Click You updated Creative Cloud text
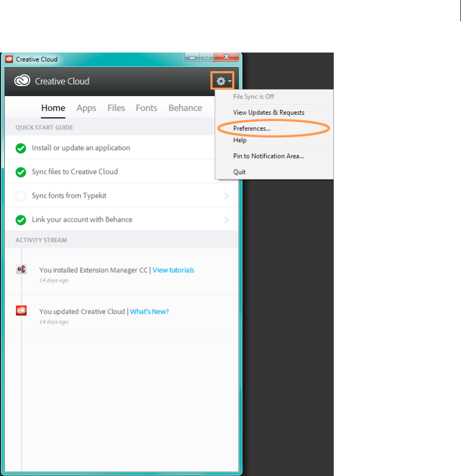The height and width of the screenshot is (476, 461). [x=82, y=312]
